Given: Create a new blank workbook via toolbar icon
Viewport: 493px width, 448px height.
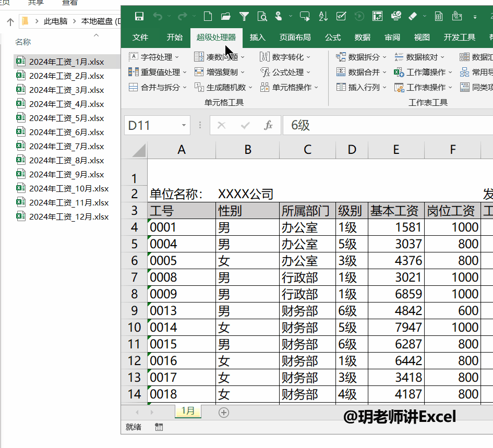Looking at the screenshot, I should (x=208, y=16).
